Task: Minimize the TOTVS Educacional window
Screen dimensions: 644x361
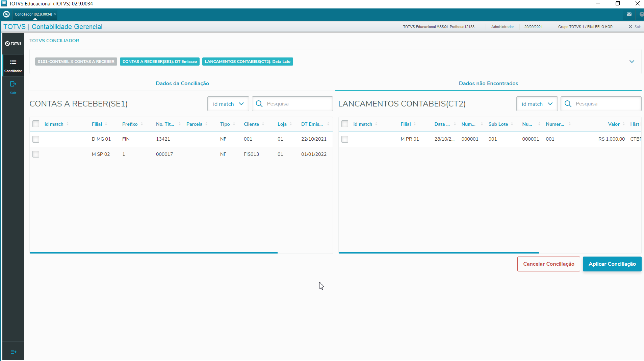Action: 598,3
